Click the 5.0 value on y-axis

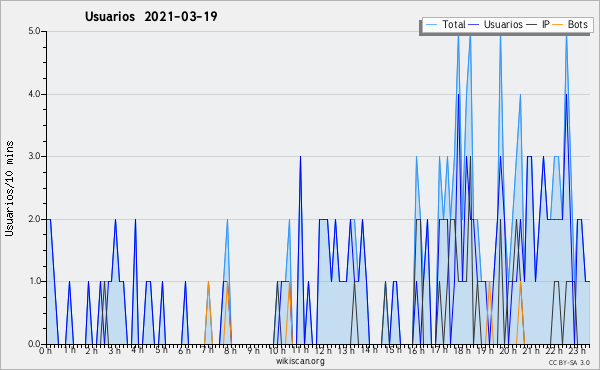pos(34,31)
